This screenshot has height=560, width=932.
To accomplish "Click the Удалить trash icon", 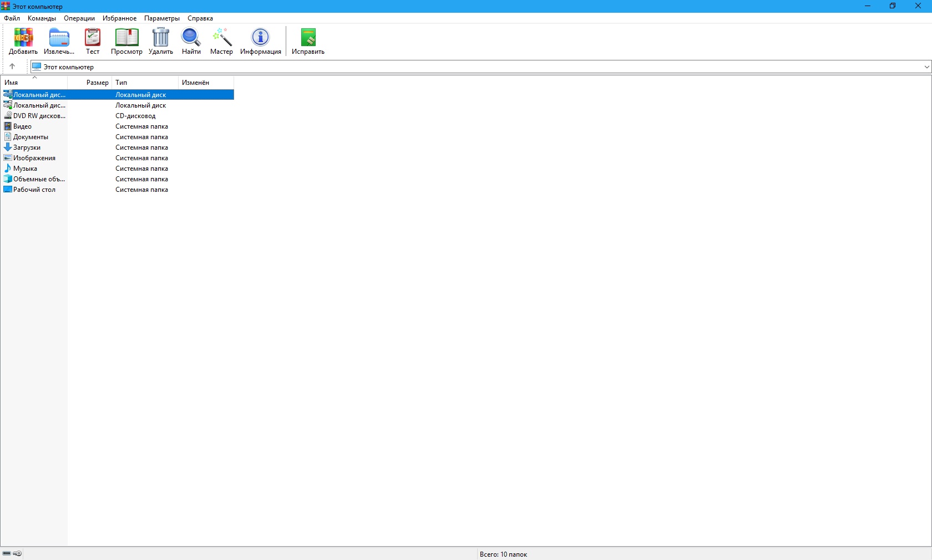I will (161, 37).
